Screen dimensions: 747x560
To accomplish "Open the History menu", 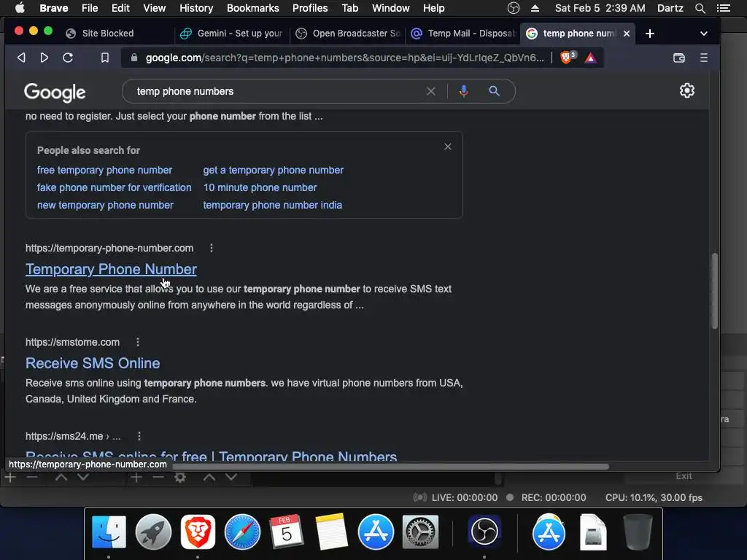I will (x=196, y=8).
